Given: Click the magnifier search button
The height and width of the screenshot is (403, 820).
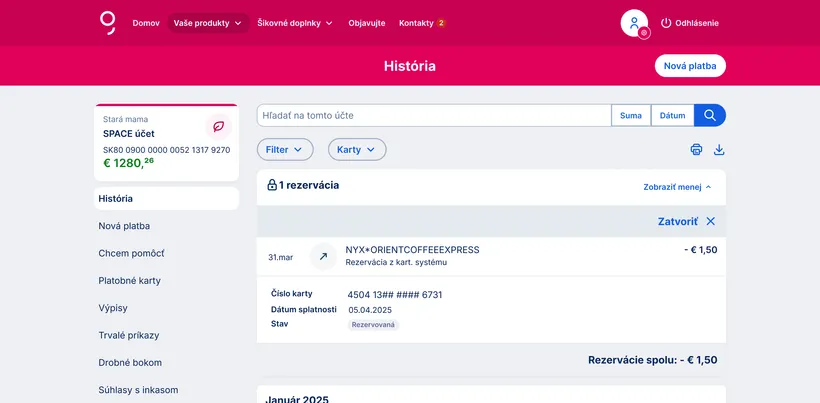Looking at the screenshot, I should (x=709, y=115).
